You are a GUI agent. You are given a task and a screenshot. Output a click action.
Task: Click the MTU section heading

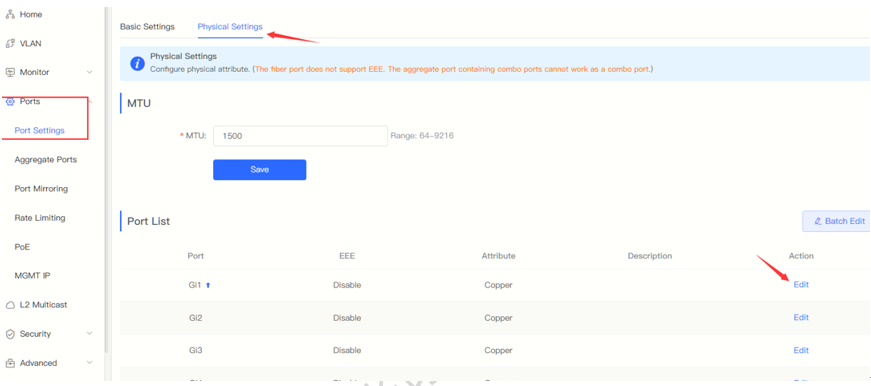[139, 103]
